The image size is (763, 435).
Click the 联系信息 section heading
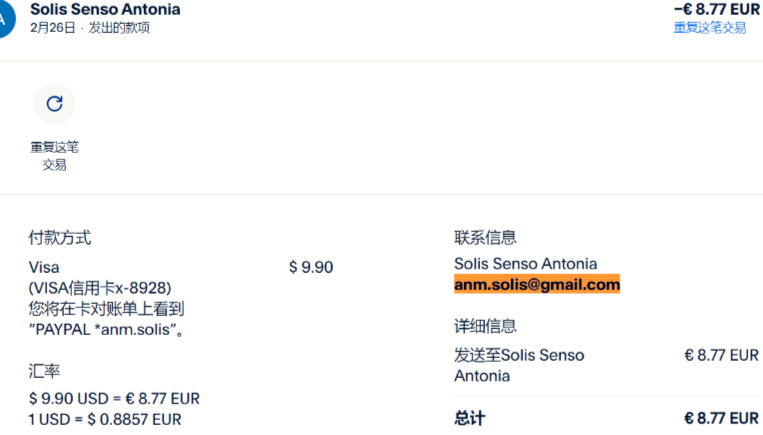point(485,238)
